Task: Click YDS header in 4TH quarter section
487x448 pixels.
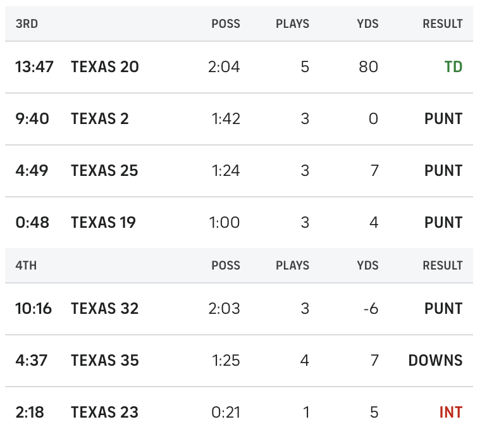Action: [367, 266]
